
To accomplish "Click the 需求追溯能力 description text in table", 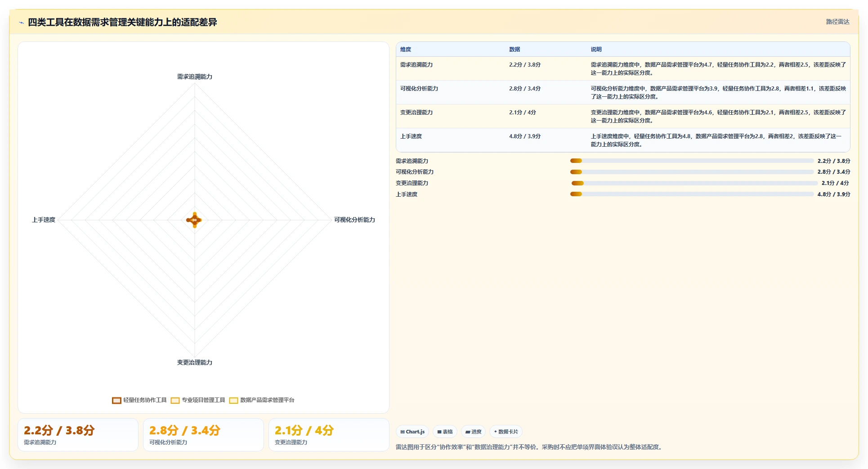I will coord(718,69).
